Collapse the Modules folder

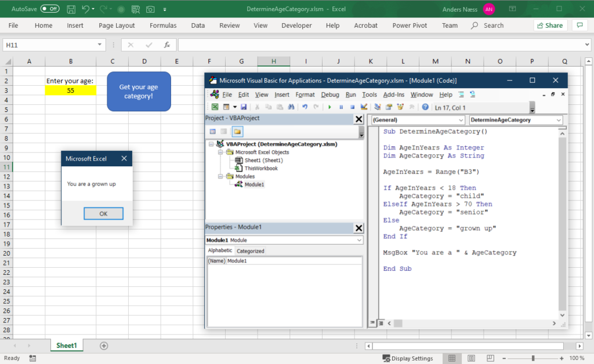[x=220, y=176]
